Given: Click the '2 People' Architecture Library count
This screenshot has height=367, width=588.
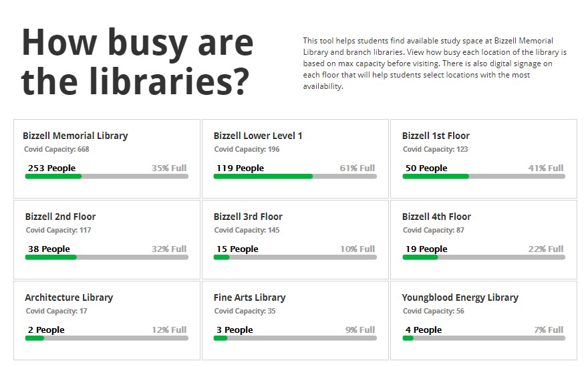Looking at the screenshot, I should (x=46, y=330).
